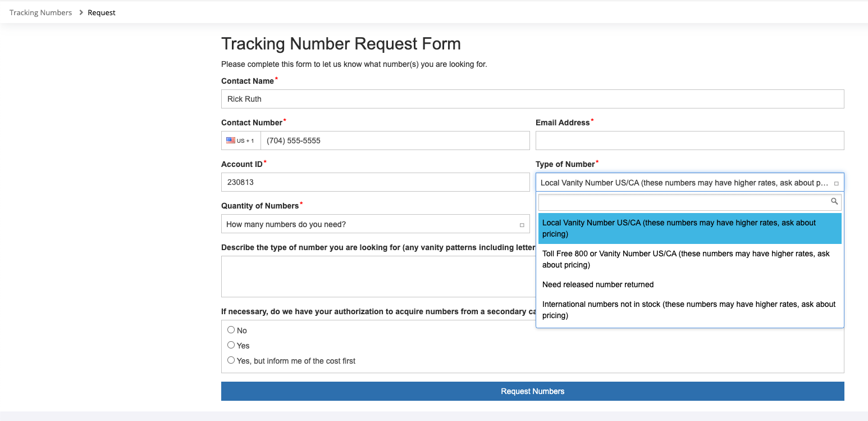
Task: Focus the Email Address field
Action: [x=689, y=141]
